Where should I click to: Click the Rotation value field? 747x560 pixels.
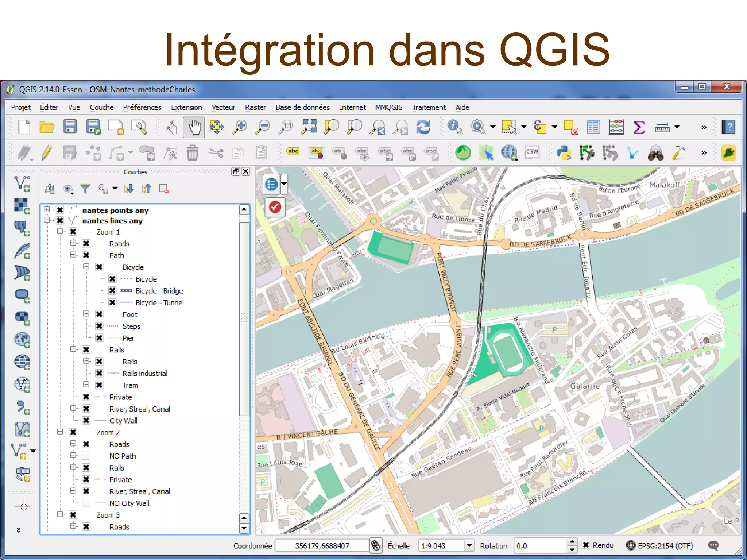[541, 545]
